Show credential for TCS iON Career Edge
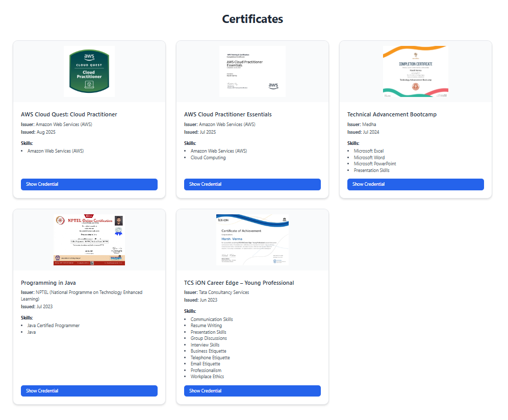The image size is (508, 420). pos(252,391)
